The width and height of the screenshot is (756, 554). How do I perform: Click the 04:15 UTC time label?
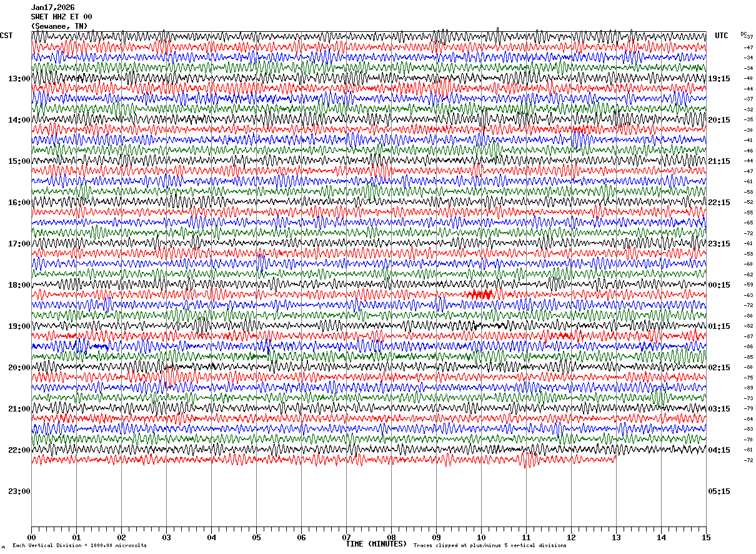(x=719, y=450)
